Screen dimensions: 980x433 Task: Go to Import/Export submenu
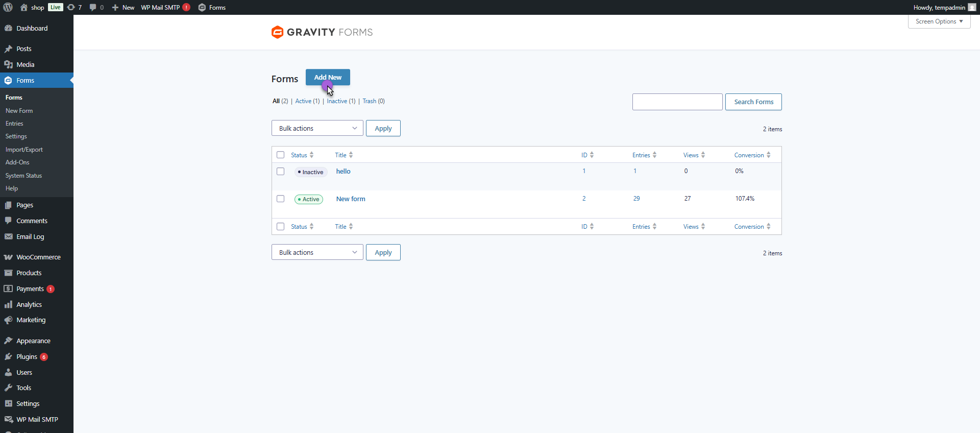tap(24, 150)
